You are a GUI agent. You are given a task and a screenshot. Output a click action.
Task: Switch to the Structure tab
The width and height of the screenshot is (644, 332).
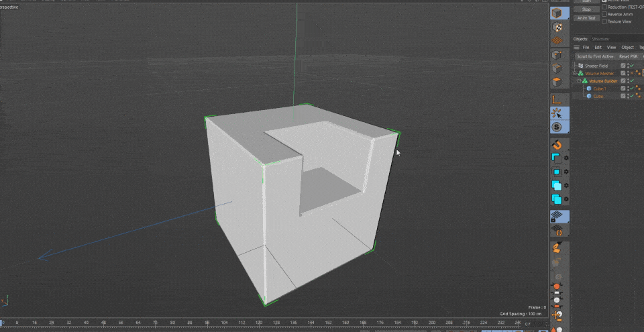point(600,39)
